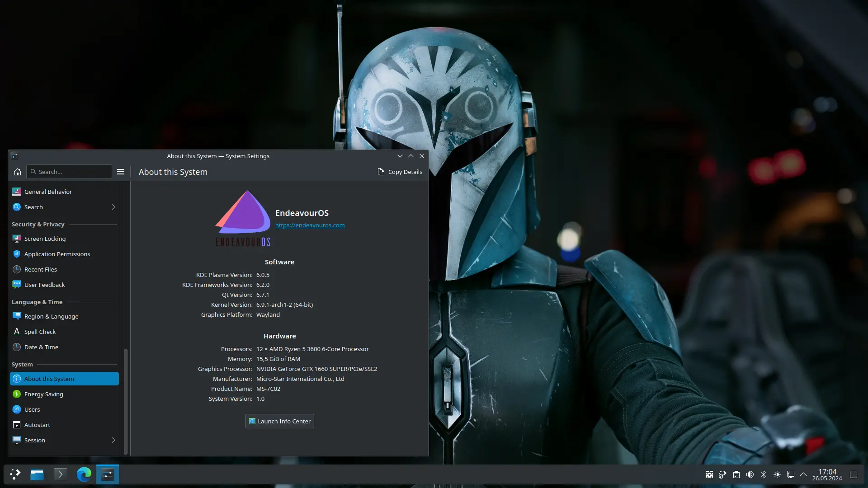The height and width of the screenshot is (488, 868).
Task: Select the Micro-Star International manufacturer text
Action: click(300, 379)
